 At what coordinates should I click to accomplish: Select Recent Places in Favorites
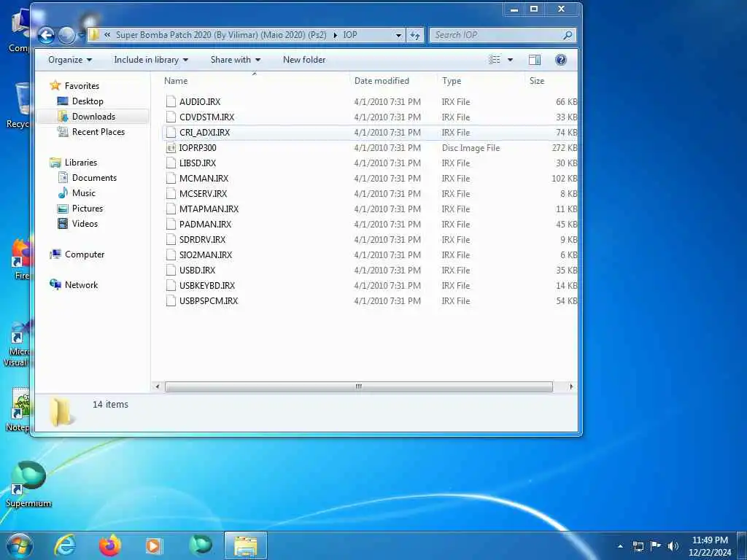pos(98,132)
